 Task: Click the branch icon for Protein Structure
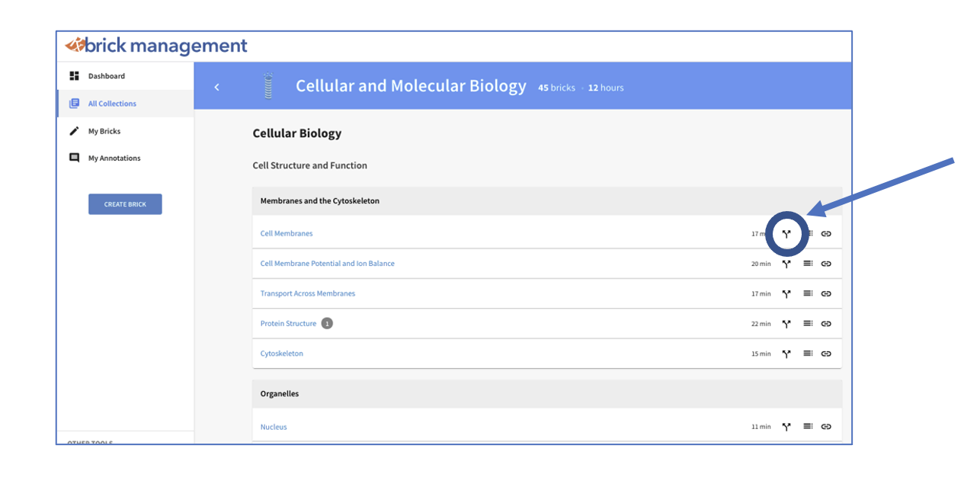coord(786,324)
